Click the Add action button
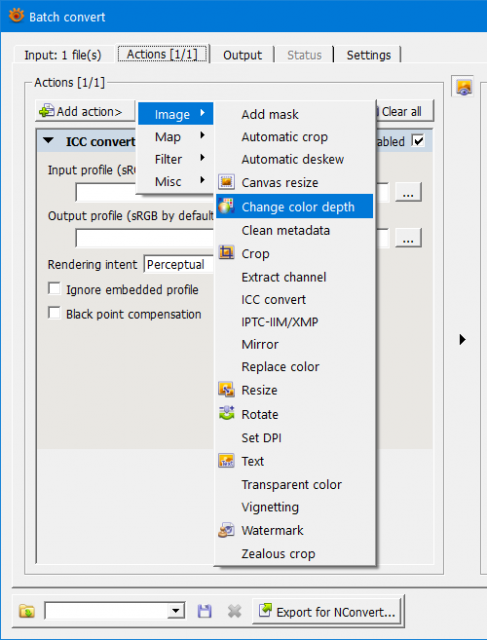The width and height of the screenshot is (487, 640). [x=85, y=111]
